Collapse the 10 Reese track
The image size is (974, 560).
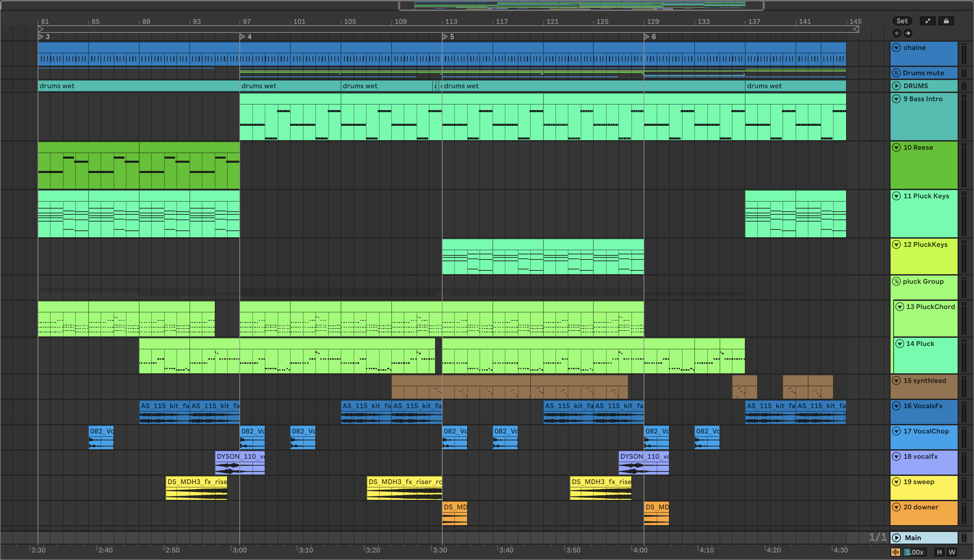(896, 147)
